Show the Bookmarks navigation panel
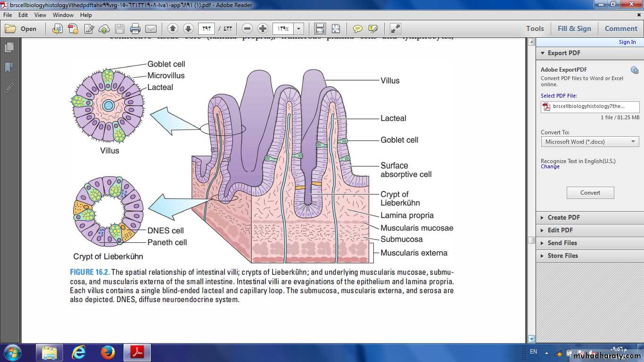Viewport: 644px width, 362px height. (8, 67)
